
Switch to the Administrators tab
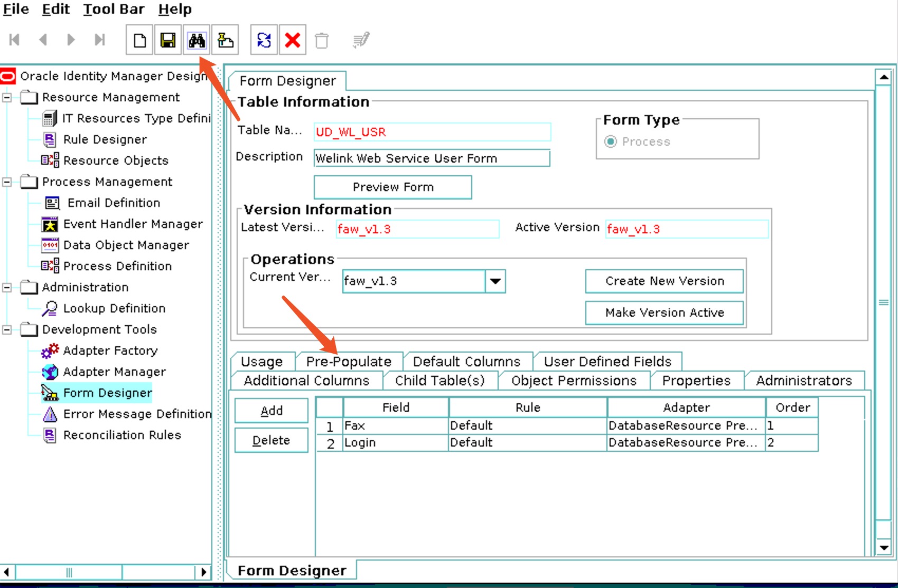[x=804, y=381]
